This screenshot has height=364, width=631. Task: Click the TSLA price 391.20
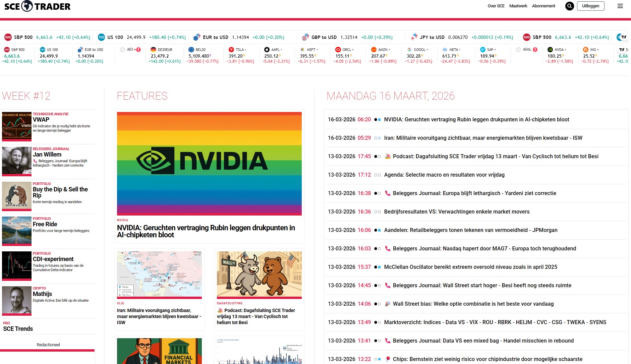coord(236,56)
